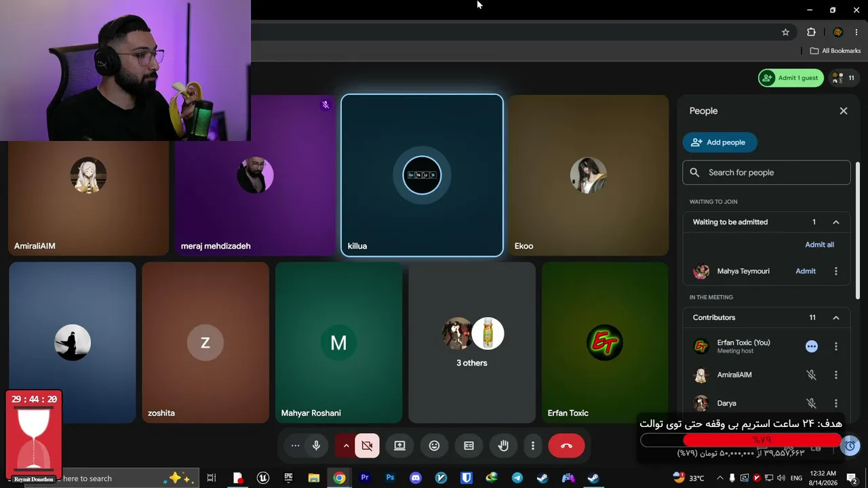Raise your hand
Image resolution: width=868 pixels, height=488 pixels.
(x=503, y=446)
